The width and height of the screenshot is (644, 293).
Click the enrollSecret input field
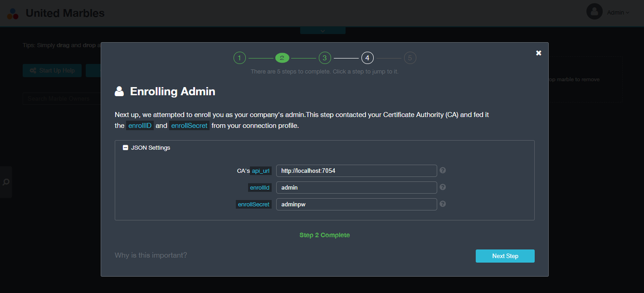pyautogui.click(x=356, y=204)
